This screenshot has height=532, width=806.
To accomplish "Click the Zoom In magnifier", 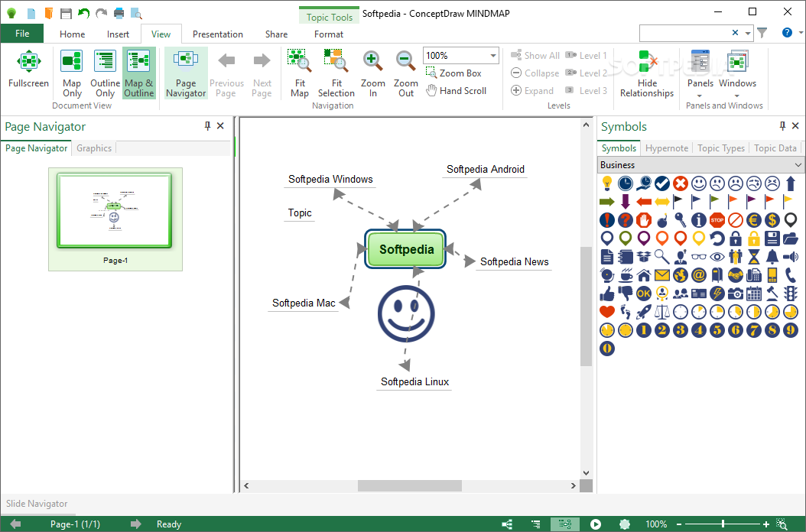I will (372, 60).
